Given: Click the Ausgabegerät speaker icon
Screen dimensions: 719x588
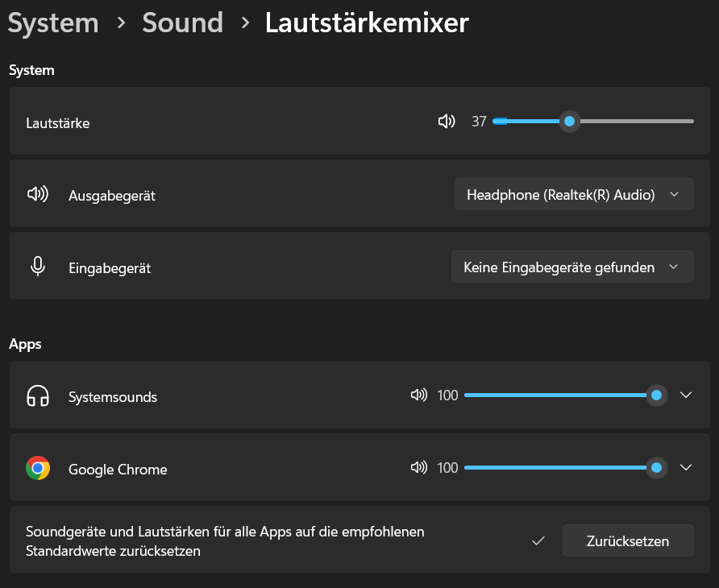Looking at the screenshot, I should tap(38, 194).
